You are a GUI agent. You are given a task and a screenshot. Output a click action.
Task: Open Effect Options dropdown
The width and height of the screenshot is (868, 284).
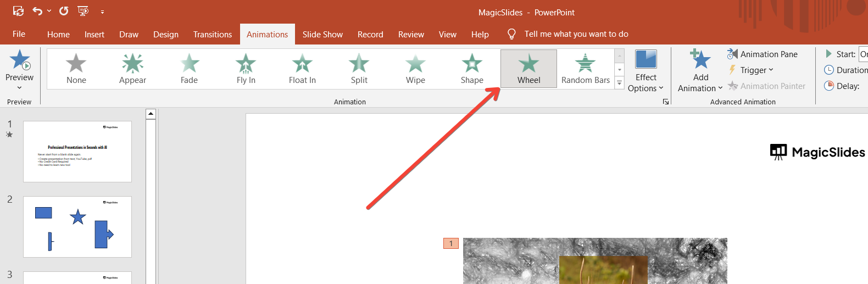646,71
